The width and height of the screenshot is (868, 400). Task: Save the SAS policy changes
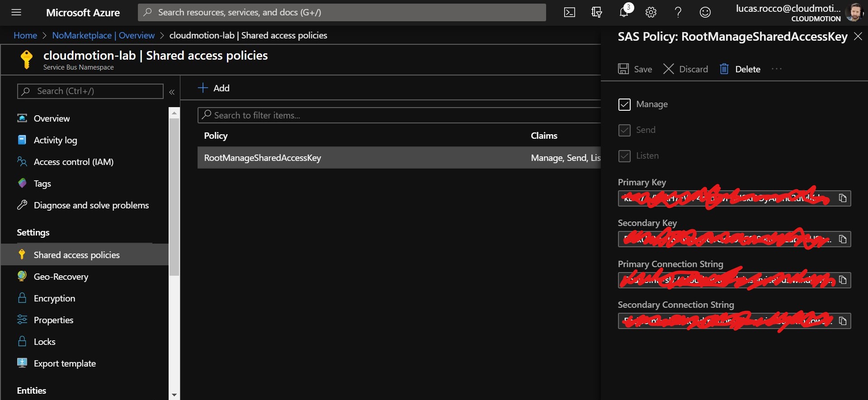coord(635,69)
